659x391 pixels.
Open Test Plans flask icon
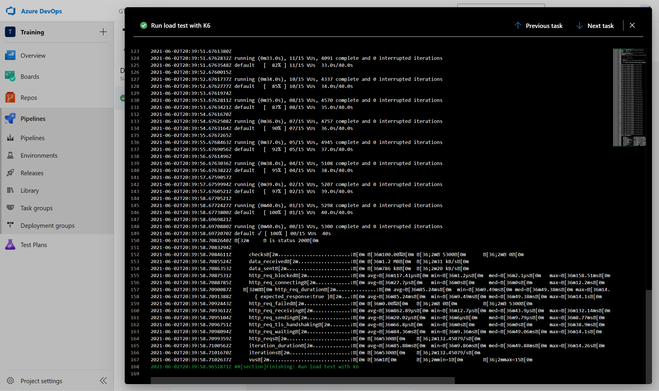pos(10,244)
